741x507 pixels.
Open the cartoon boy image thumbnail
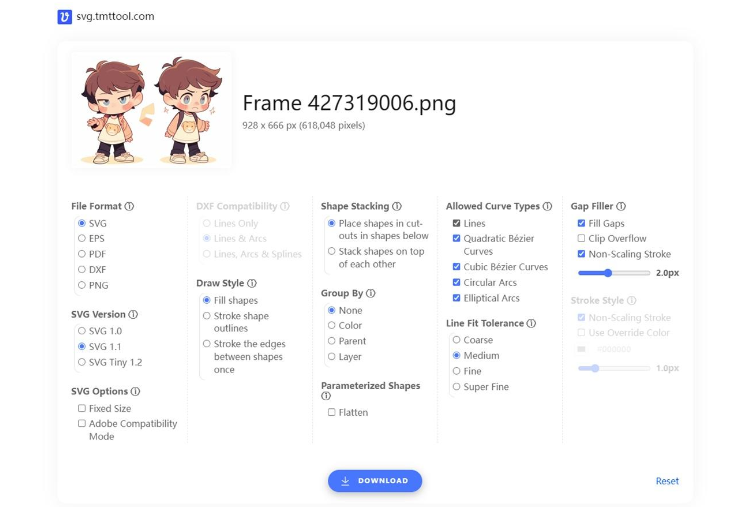pyautogui.click(x=151, y=110)
